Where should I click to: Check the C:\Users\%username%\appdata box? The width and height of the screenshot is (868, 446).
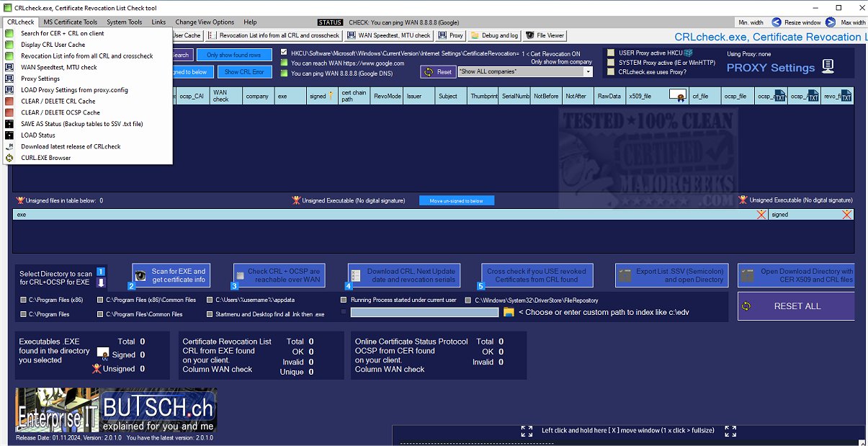pos(210,300)
